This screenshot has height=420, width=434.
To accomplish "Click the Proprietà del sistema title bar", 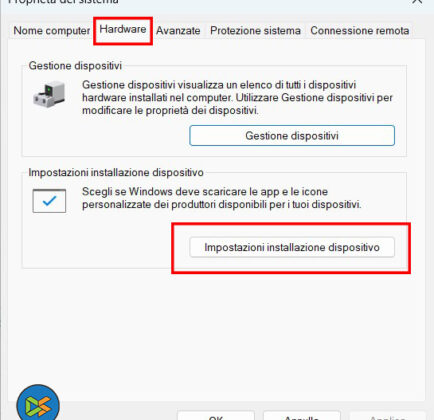I will pos(200,2).
